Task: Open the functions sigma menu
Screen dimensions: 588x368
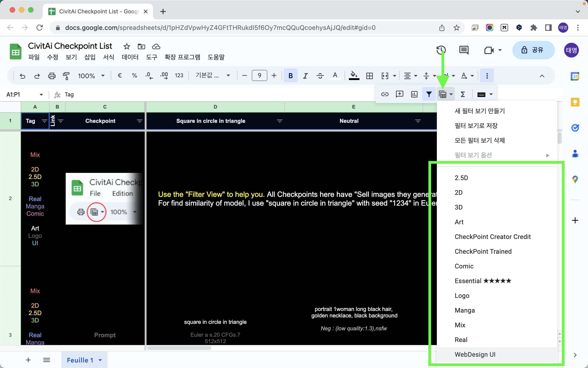Action: [463, 94]
